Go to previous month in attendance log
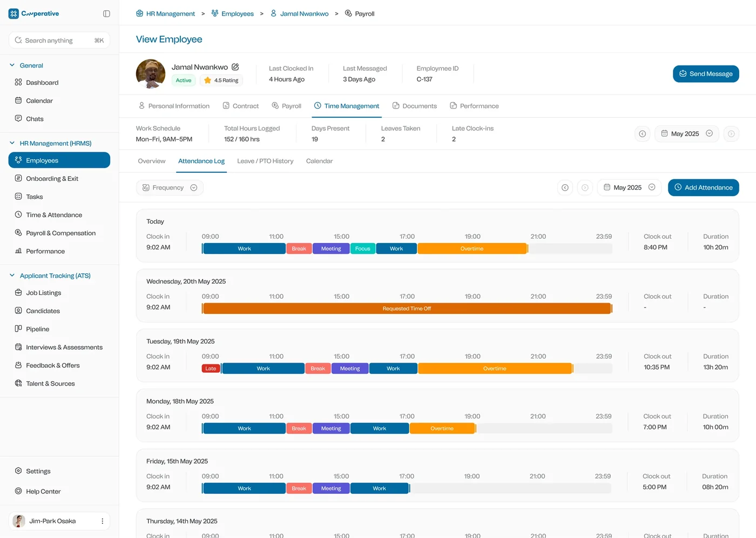 tap(565, 187)
